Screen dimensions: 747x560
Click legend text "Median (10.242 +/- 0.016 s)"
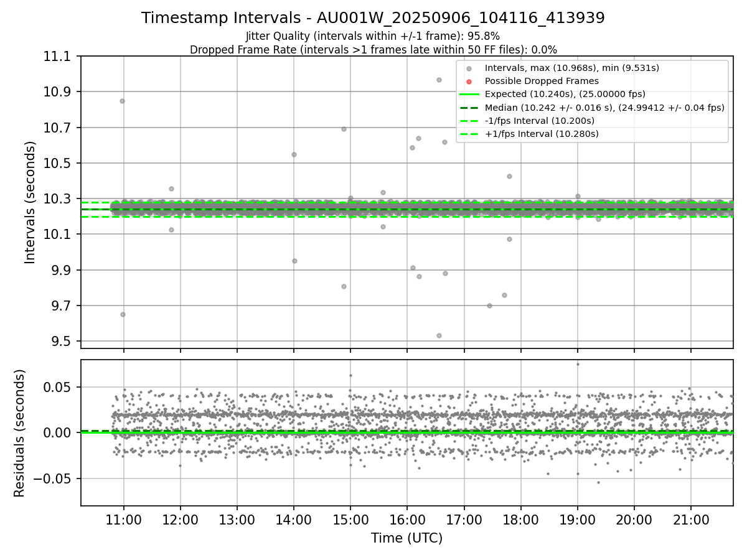point(549,107)
